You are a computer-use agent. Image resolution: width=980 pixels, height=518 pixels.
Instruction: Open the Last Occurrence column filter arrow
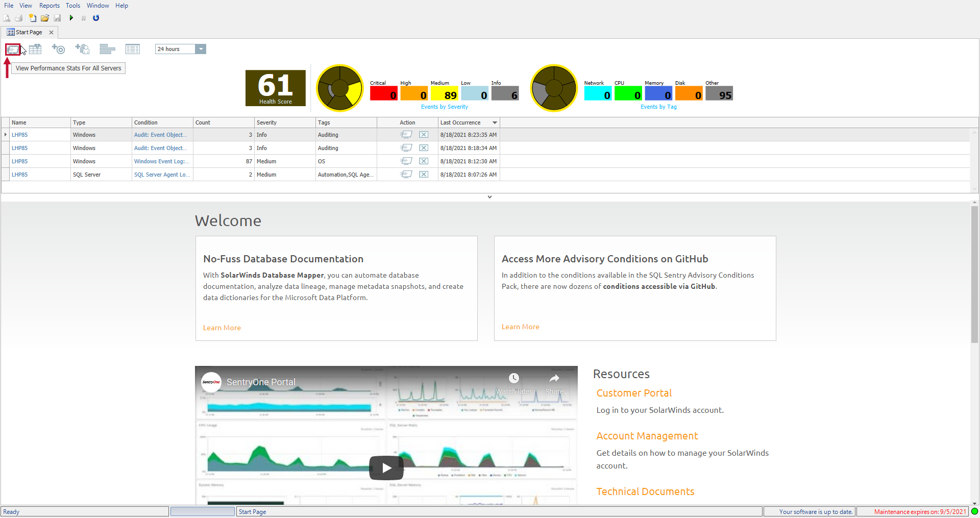[494, 122]
